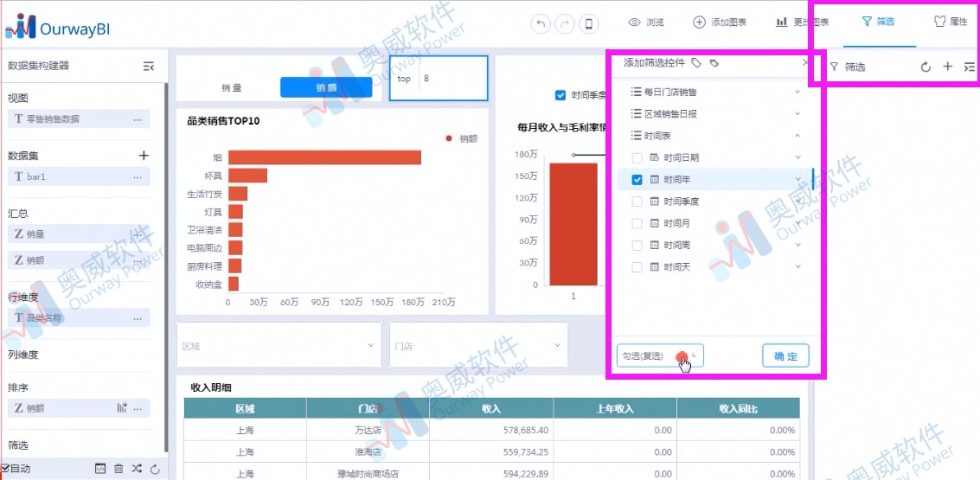Close the 添加筛选控件 dialog
This screenshot has height=480, width=980.
805,62
